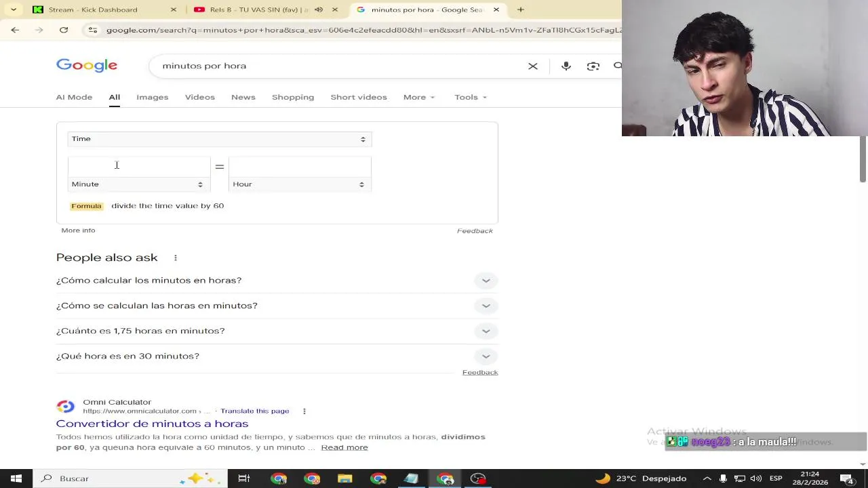The width and height of the screenshot is (868, 488).
Task: Open the Short videos tab
Action: tap(359, 97)
